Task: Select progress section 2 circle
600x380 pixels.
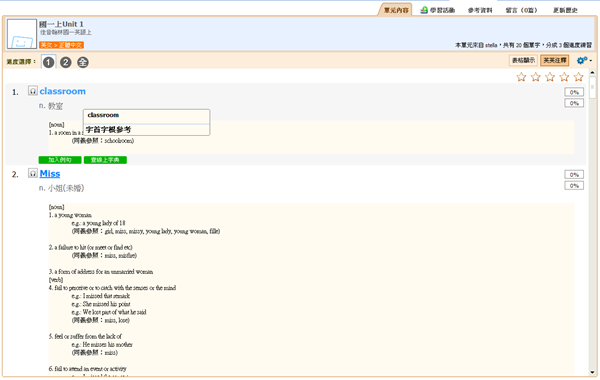Action: click(x=66, y=62)
